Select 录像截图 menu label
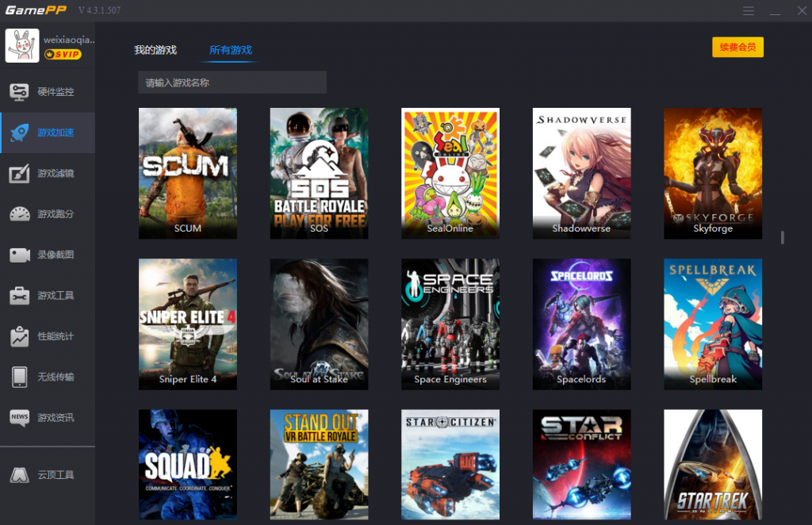Image resolution: width=812 pixels, height=525 pixels. pyautogui.click(x=56, y=255)
